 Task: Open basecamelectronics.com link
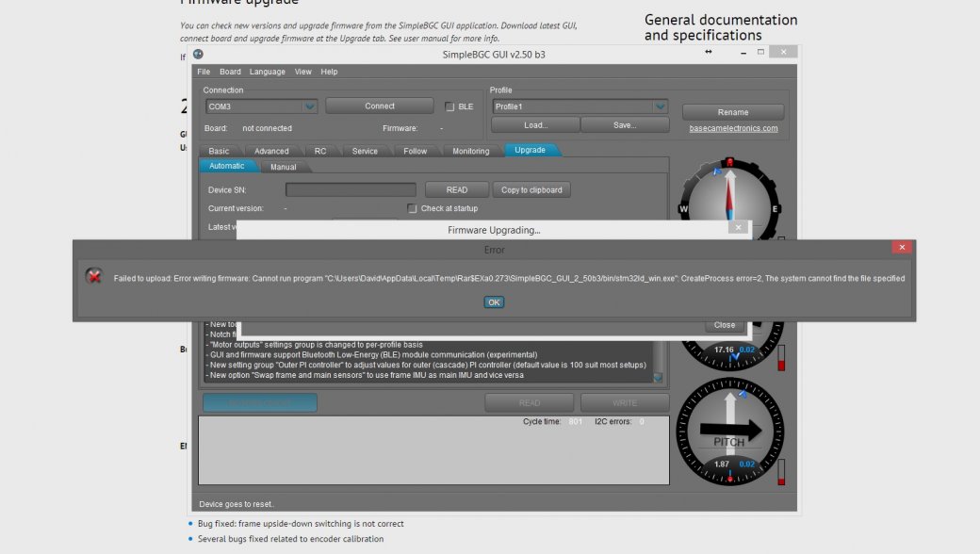733,129
